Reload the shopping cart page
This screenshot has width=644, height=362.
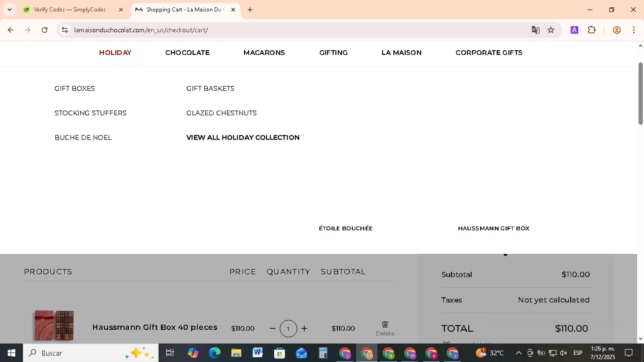pyautogui.click(x=45, y=30)
